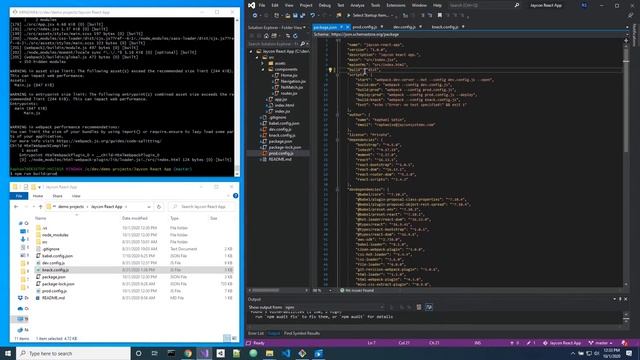Click the master branch indicator in status bar
The width and height of the screenshot is (640, 360).
[600, 343]
